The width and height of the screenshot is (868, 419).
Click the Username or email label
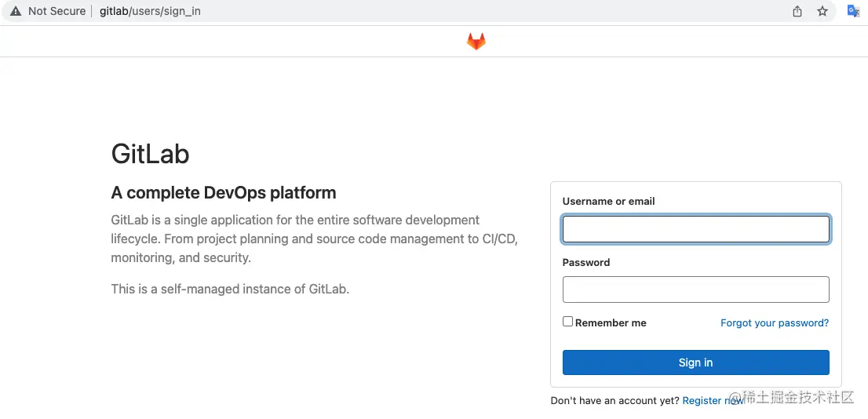(608, 202)
